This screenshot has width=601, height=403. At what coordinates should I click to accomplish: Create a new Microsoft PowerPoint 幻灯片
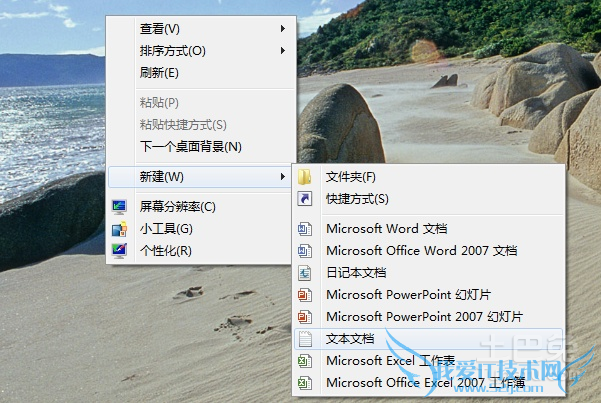pos(429,295)
